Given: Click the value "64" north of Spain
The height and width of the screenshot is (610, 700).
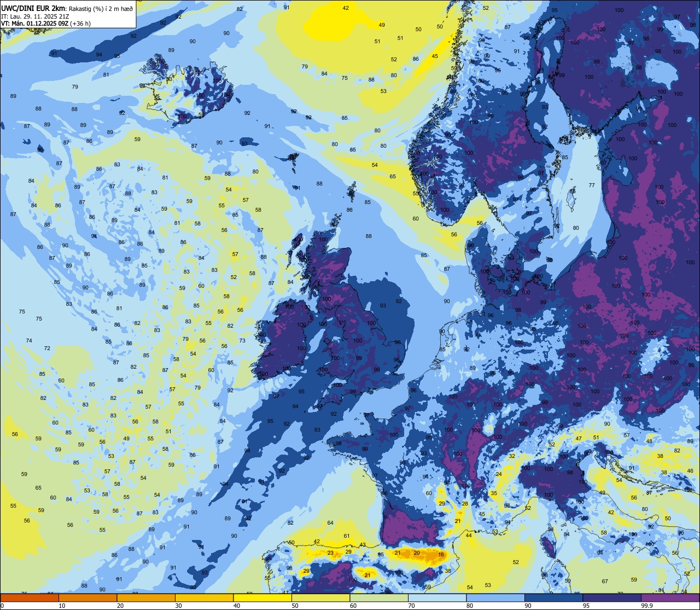Looking at the screenshot, I should [330, 523].
